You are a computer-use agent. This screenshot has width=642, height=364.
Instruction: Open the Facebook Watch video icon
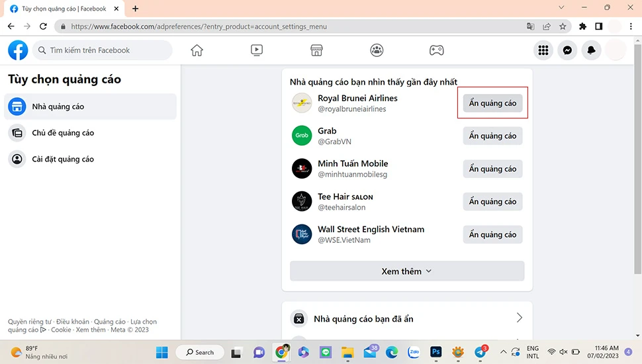[x=257, y=50]
